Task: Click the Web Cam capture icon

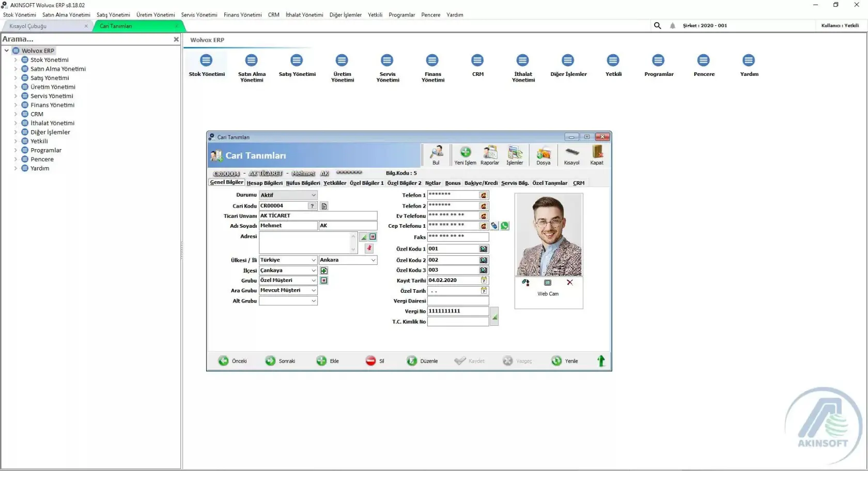Action: pos(548,282)
